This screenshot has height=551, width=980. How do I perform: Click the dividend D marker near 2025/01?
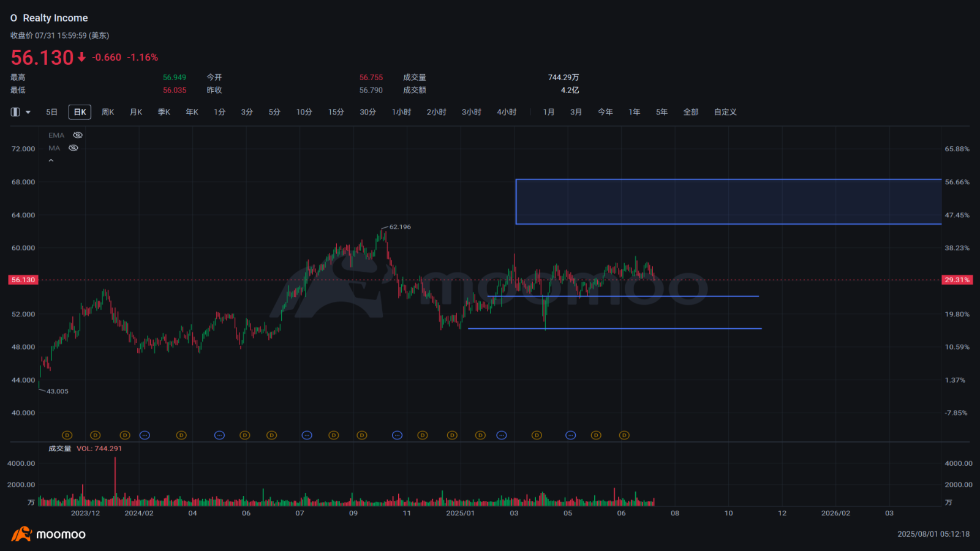point(452,435)
